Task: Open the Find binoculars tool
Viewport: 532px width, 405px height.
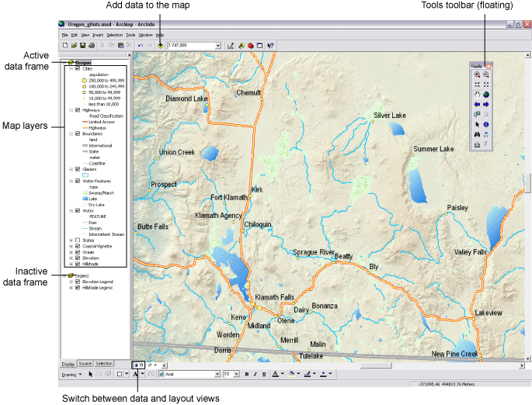Action: [x=477, y=133]
